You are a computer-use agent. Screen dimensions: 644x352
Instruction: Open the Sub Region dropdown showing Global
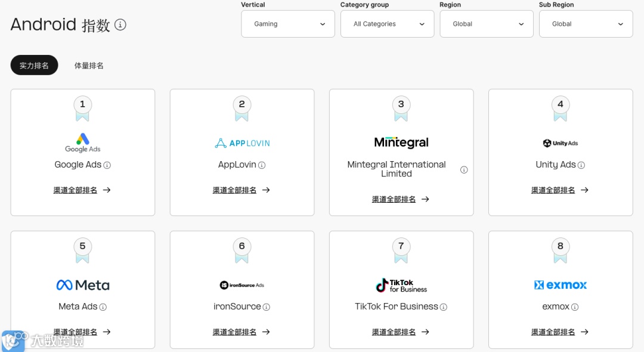586,24
